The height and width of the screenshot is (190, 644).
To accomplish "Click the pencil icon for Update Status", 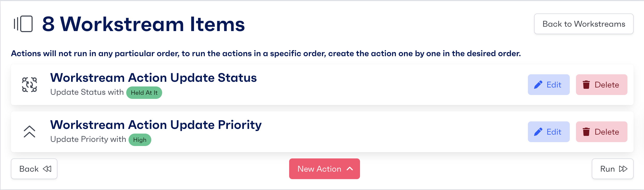I will [538, 85].
